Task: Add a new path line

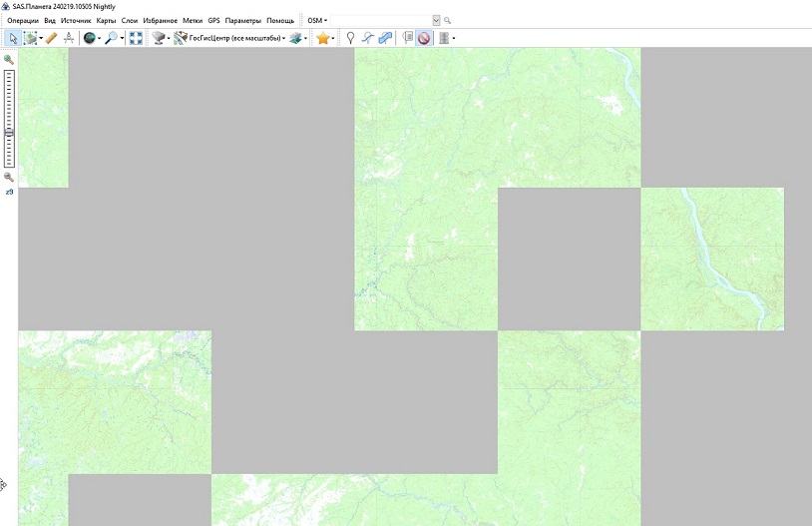Action: point(367,38)
